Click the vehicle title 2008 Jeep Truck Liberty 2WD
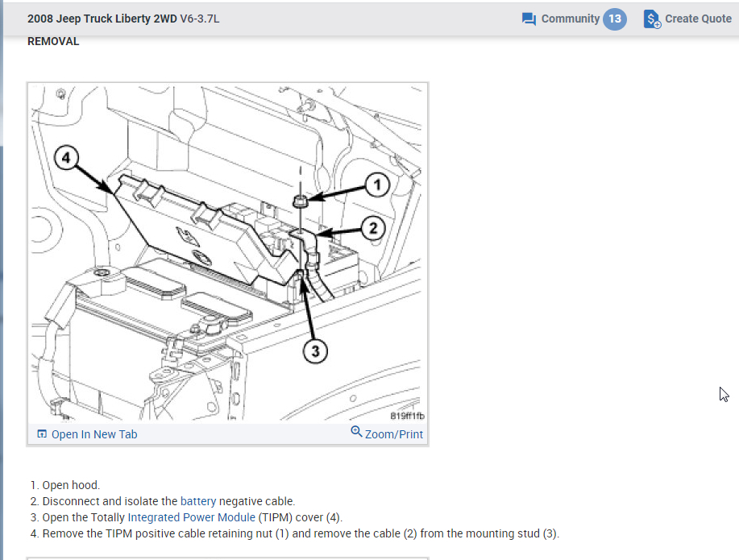Viewport: 739px width, 560px height. [x=102, y=19]
